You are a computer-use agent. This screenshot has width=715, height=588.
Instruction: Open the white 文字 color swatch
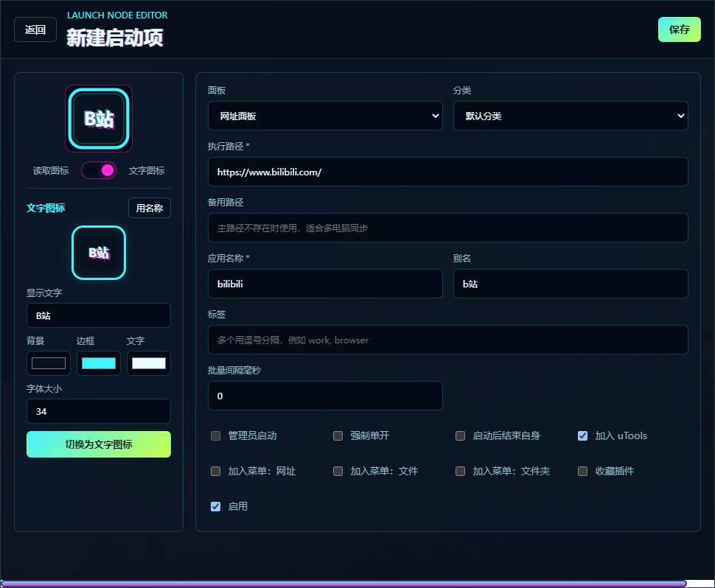[149, 363]
